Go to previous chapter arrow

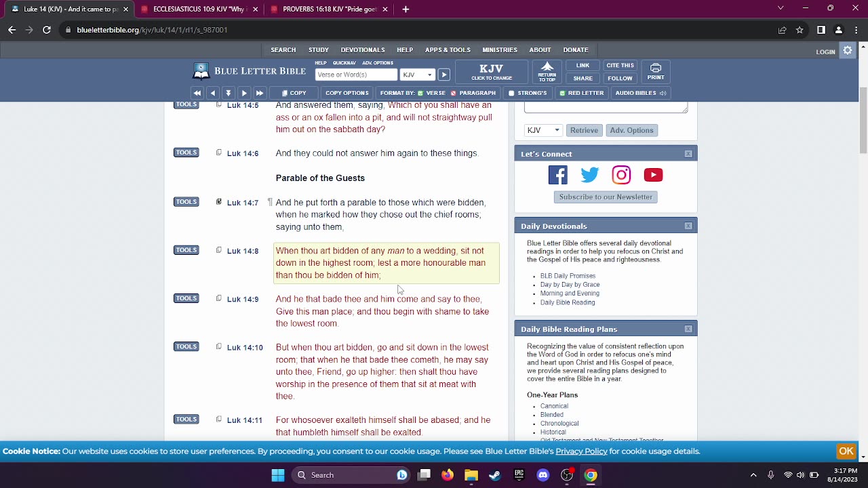point(213,93)
